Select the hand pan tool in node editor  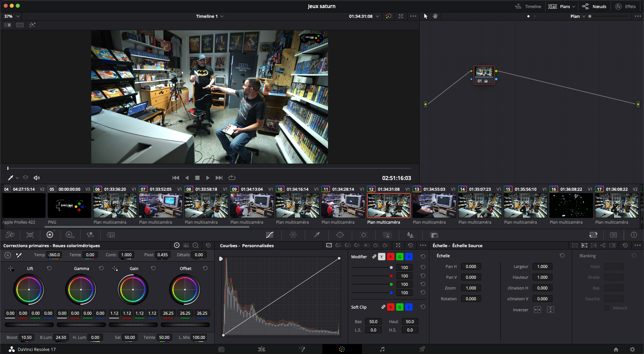(x=435, y=16)
